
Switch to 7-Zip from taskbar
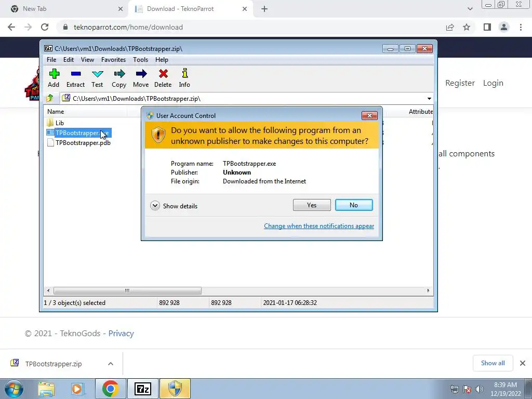tap(142, 389)
